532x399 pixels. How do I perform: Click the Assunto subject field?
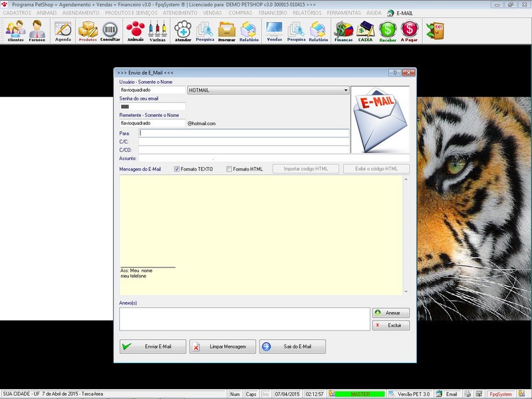[274, 158]
